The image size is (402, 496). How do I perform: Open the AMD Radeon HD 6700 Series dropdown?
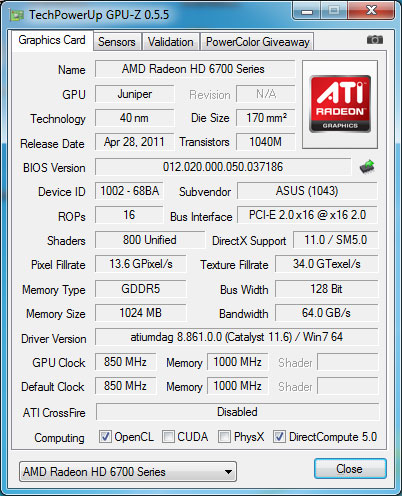point(128,471)
